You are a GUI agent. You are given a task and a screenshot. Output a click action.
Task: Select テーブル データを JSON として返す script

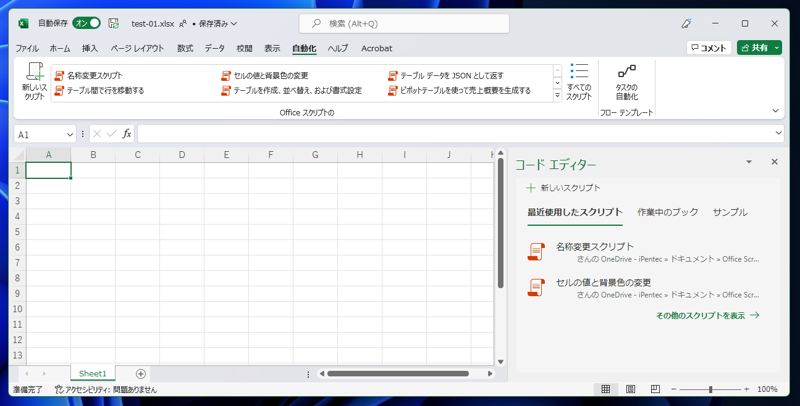tap(445, 75)
